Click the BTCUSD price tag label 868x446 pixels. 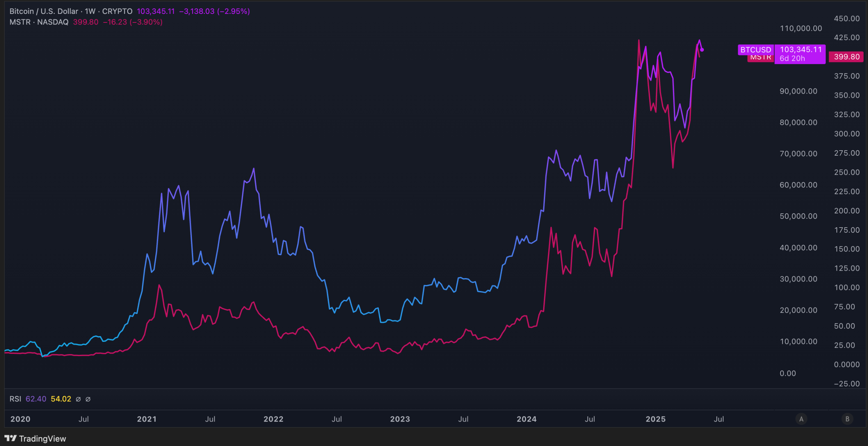756,50
